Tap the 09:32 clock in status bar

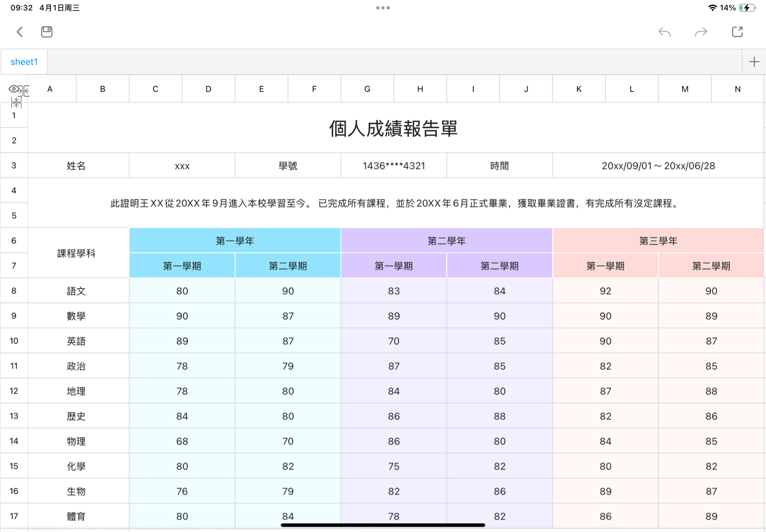[21, 8]
